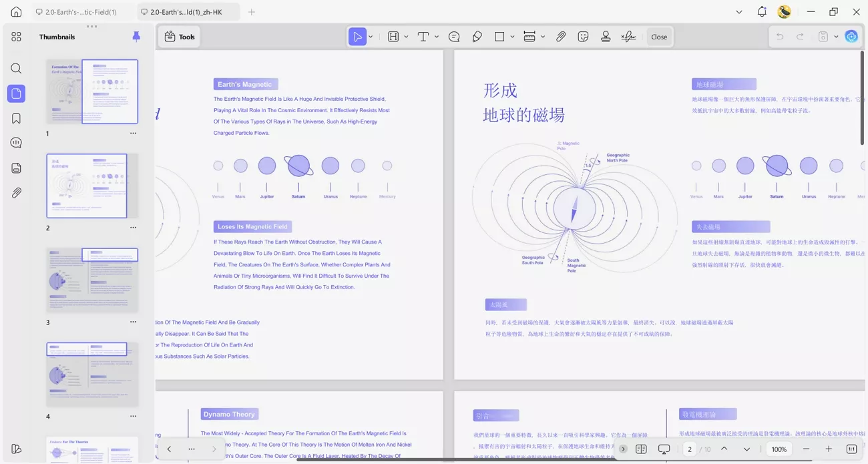The image size is (868, 464).
Task: Open the Tools panel
Action: [178, 37]
